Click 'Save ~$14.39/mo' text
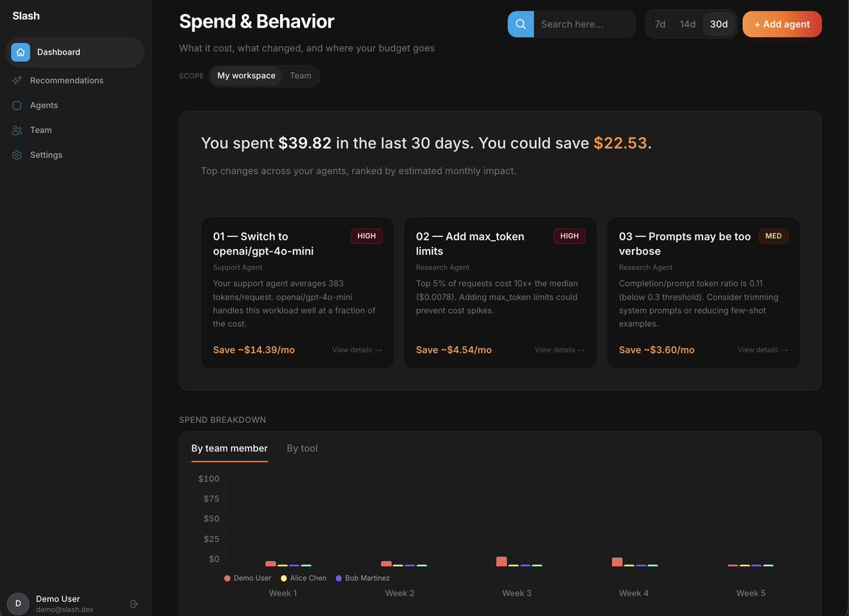This screenshot has height=616, width=849. coord(254,350)
